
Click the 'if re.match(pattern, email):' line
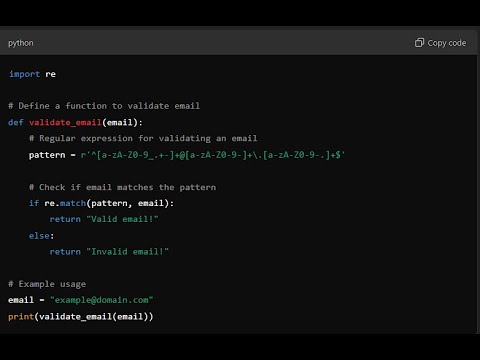tap(101, 203)
